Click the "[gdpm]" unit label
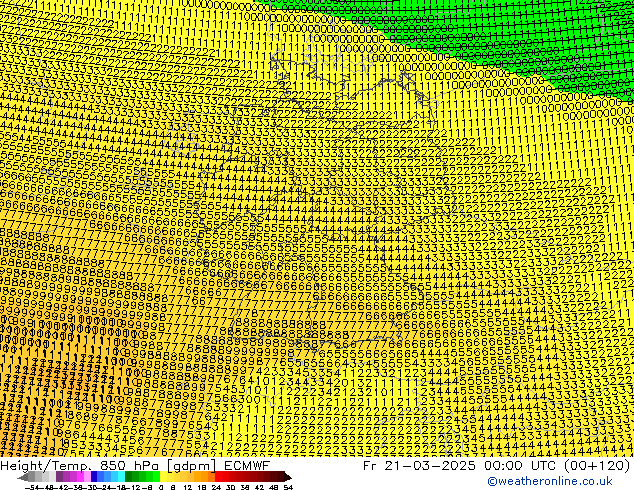 191,466
